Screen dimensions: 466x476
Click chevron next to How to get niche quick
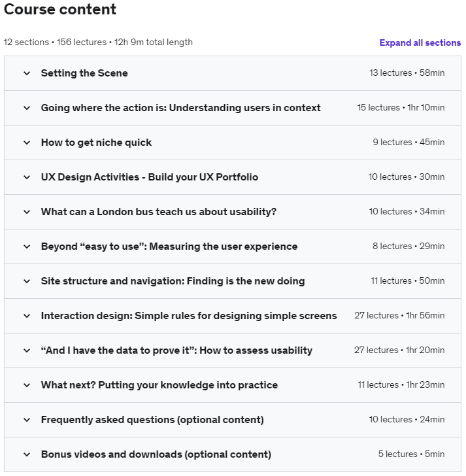[27, 143]
